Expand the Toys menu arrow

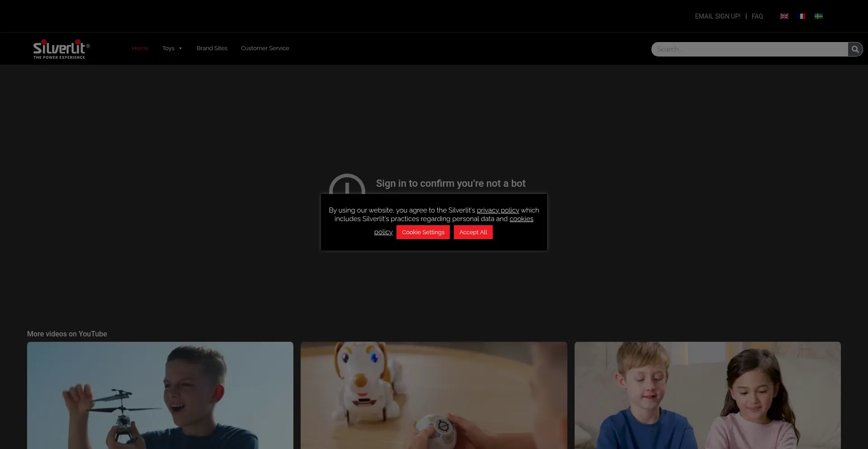click(x=180, y=48)
